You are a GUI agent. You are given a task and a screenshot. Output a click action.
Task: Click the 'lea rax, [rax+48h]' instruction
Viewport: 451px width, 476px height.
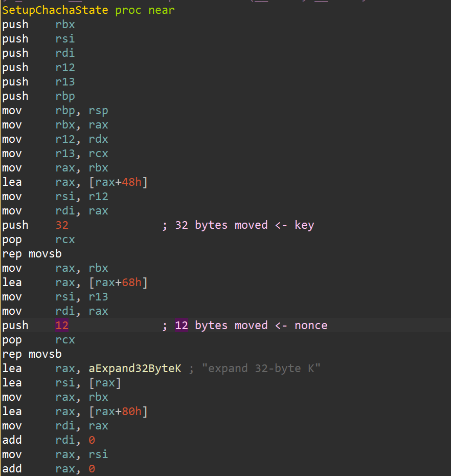75,182
